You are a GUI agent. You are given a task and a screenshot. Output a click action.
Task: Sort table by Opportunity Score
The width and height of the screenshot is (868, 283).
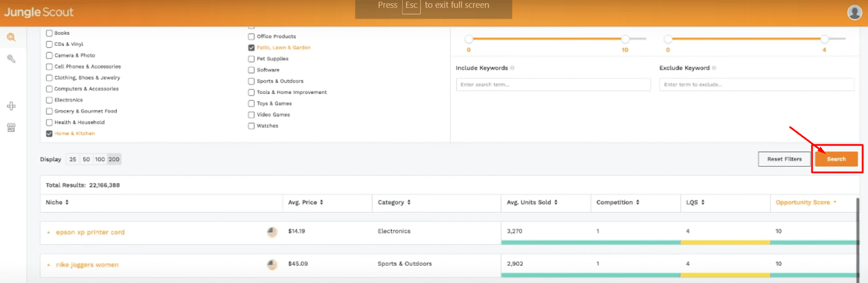(806, 202)
